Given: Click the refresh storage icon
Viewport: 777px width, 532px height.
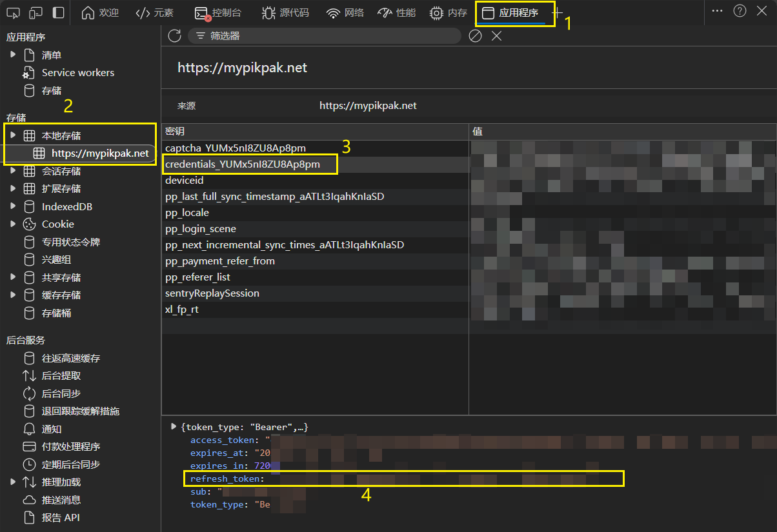Looking at the screenshot, I should click(174, 35).
